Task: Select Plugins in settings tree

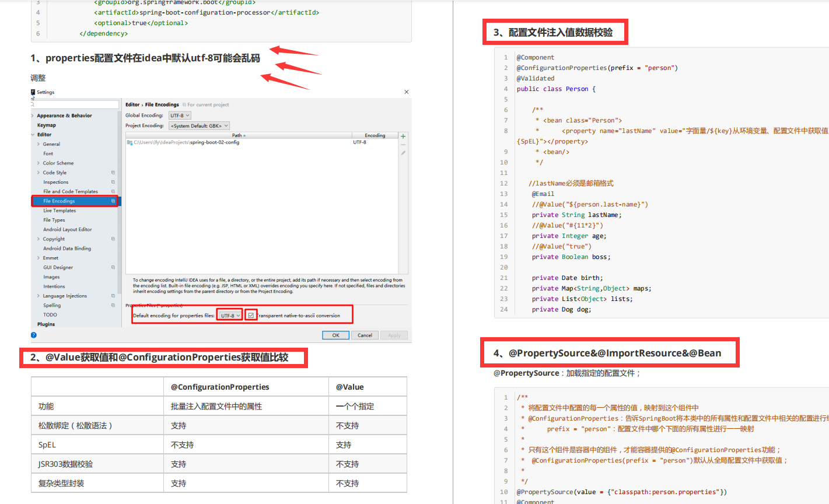Action: pos(46,324)
